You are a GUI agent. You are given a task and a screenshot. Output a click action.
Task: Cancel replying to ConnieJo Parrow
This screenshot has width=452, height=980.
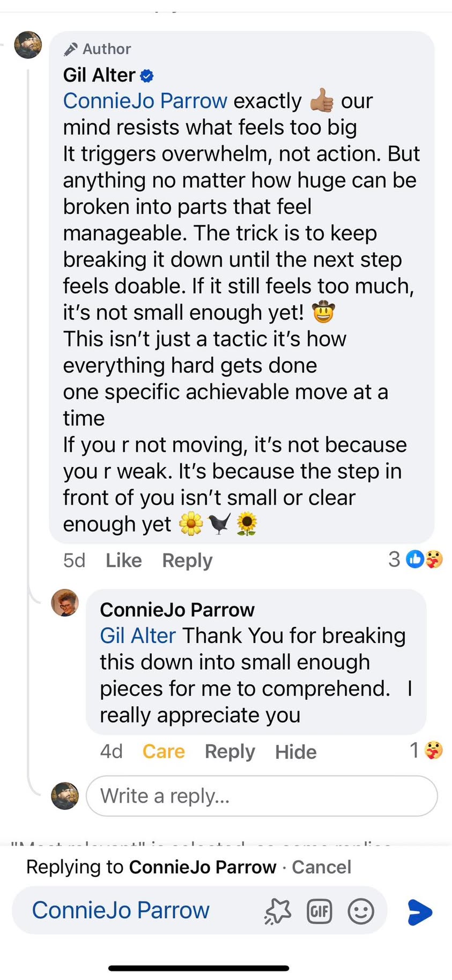tap(321, 867)
